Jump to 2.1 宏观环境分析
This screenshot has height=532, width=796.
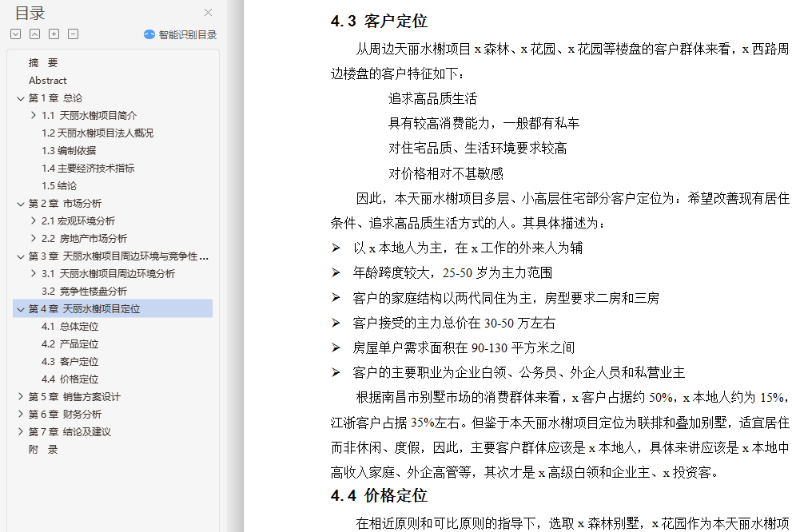78,220
